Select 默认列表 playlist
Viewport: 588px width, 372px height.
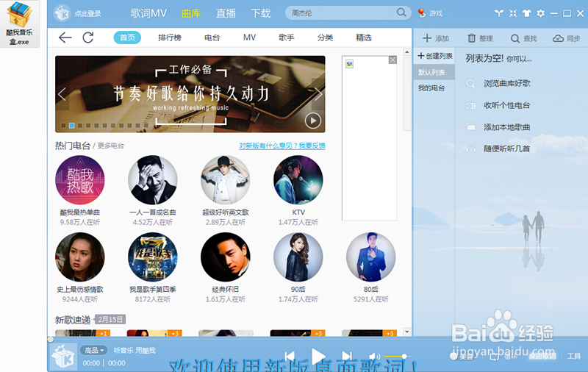click(434, 72)
